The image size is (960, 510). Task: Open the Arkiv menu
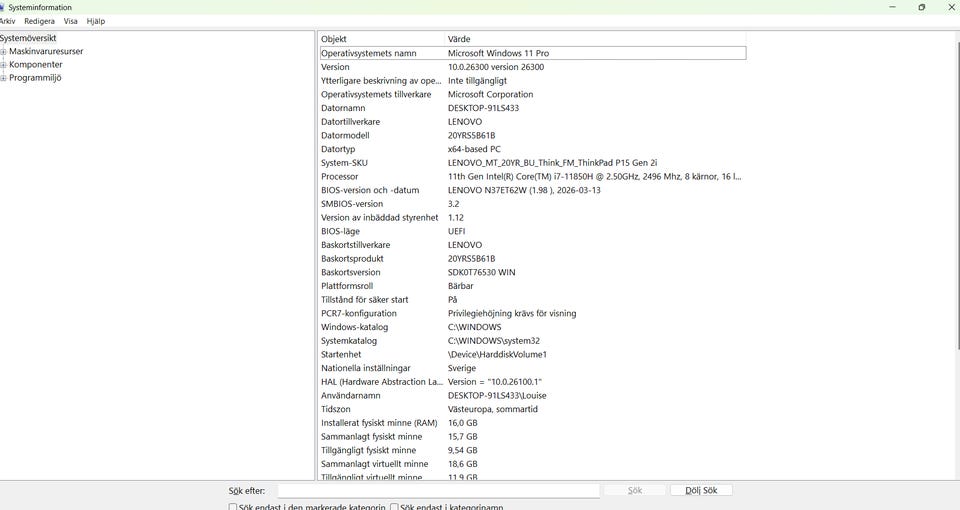click(7, 21)
